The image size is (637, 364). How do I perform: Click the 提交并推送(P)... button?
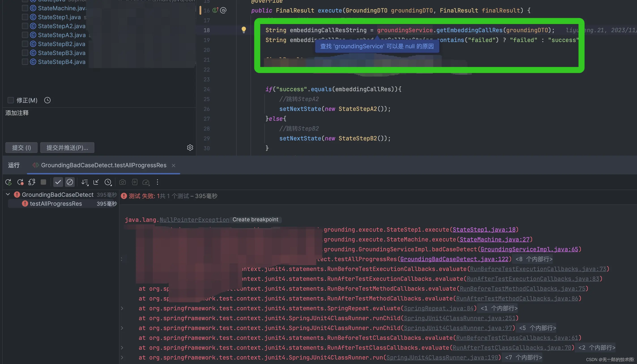pos(67,148)
